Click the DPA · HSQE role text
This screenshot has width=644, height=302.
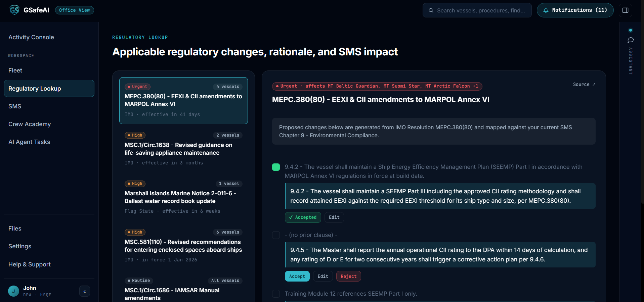pos(37,295)
